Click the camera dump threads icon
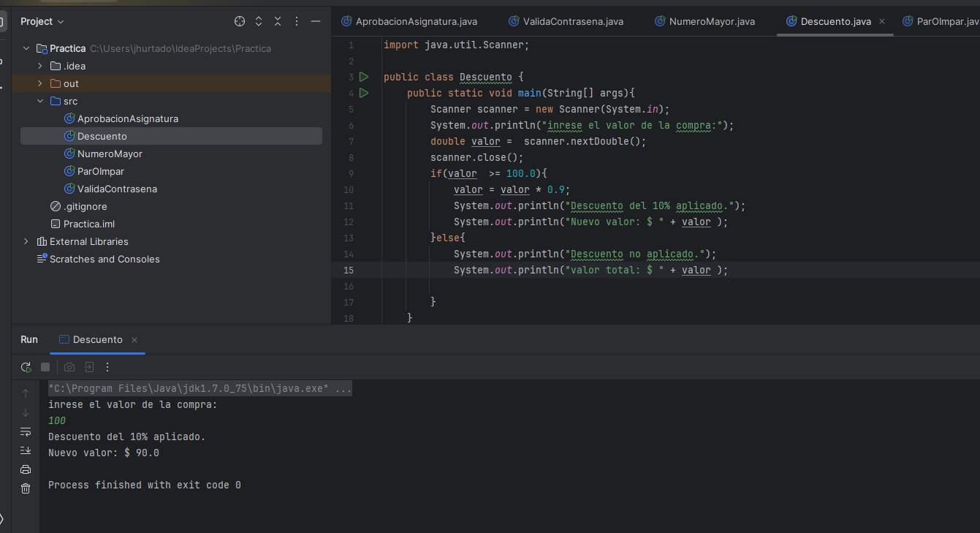 69,367
